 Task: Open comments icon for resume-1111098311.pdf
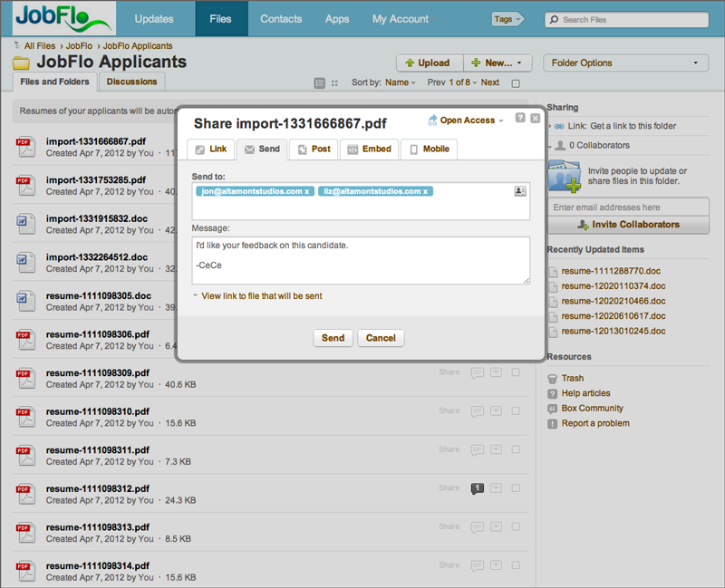pos(478,449)
